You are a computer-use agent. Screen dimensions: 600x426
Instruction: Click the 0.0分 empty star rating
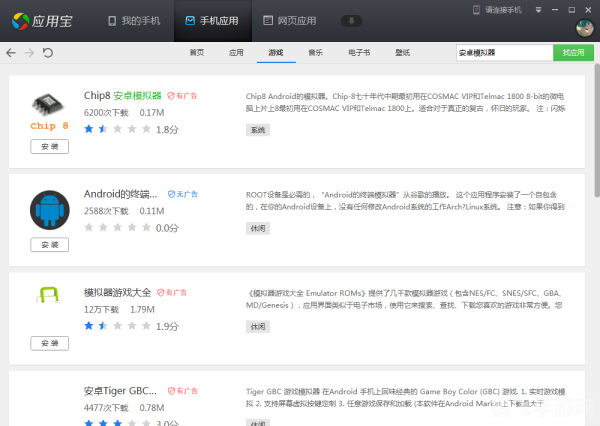point(131,228)
